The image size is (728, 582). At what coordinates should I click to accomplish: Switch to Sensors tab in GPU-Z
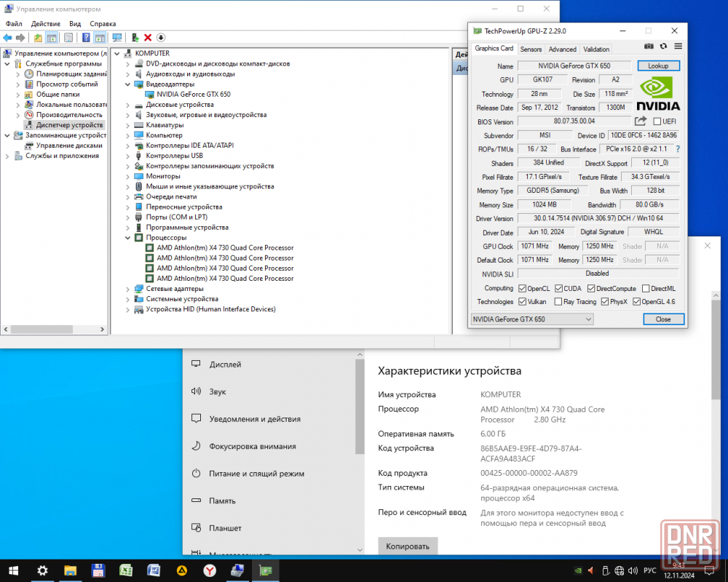(x=531, y=49)
